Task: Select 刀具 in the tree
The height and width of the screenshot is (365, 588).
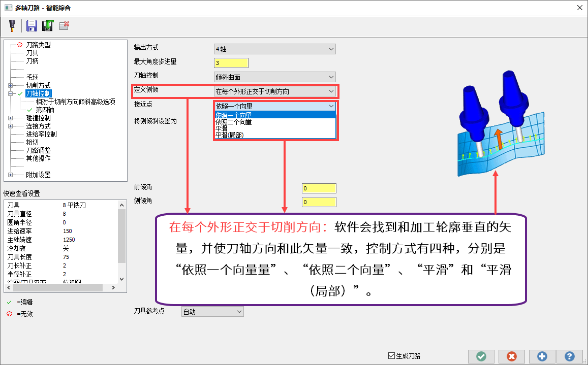Action: [x=32, y=53]
